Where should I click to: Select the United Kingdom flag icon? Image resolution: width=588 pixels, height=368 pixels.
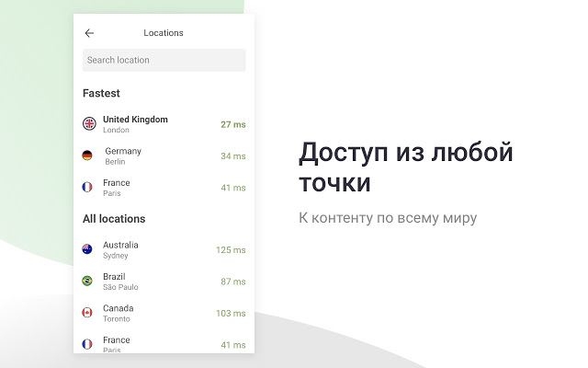click(89, 123)
